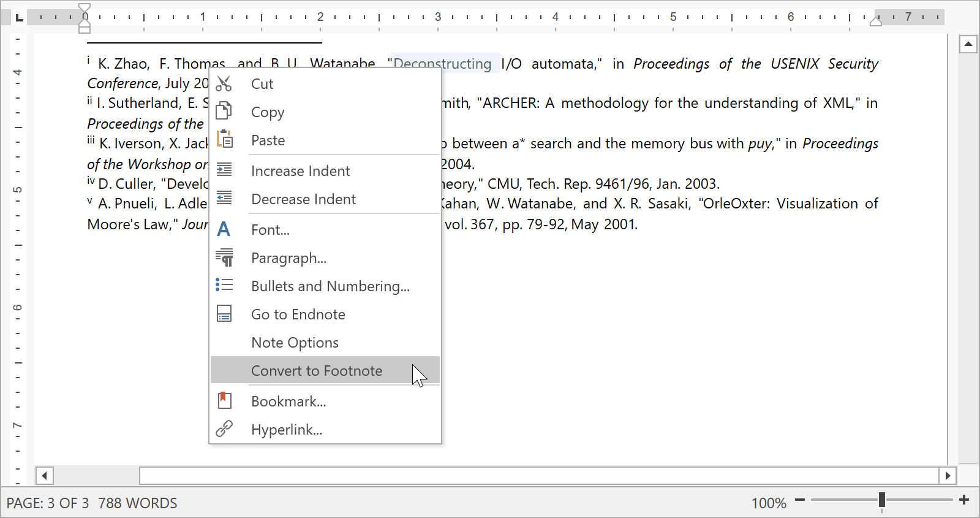Click the Bookmark icon
The width and height of the screenshot is (980, 518).
[224, 401]
